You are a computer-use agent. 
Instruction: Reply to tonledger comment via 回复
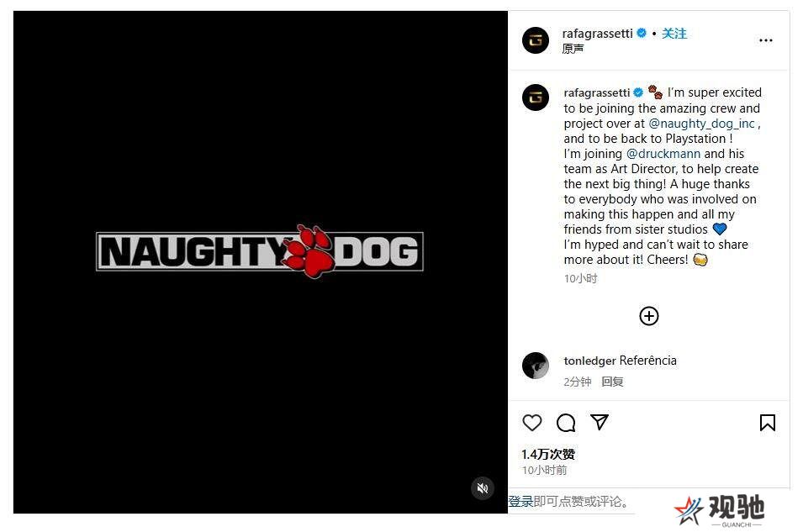(612, 382)
